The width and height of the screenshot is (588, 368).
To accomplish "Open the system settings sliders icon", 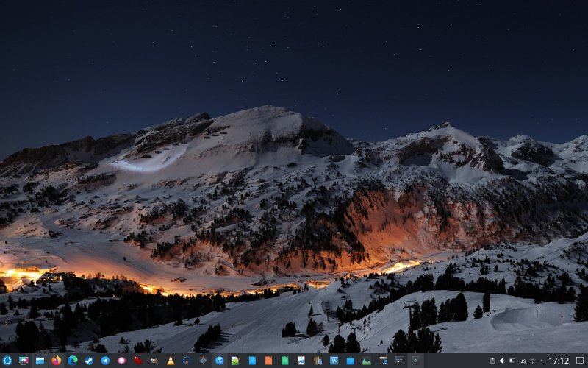I will pos(399,361).
